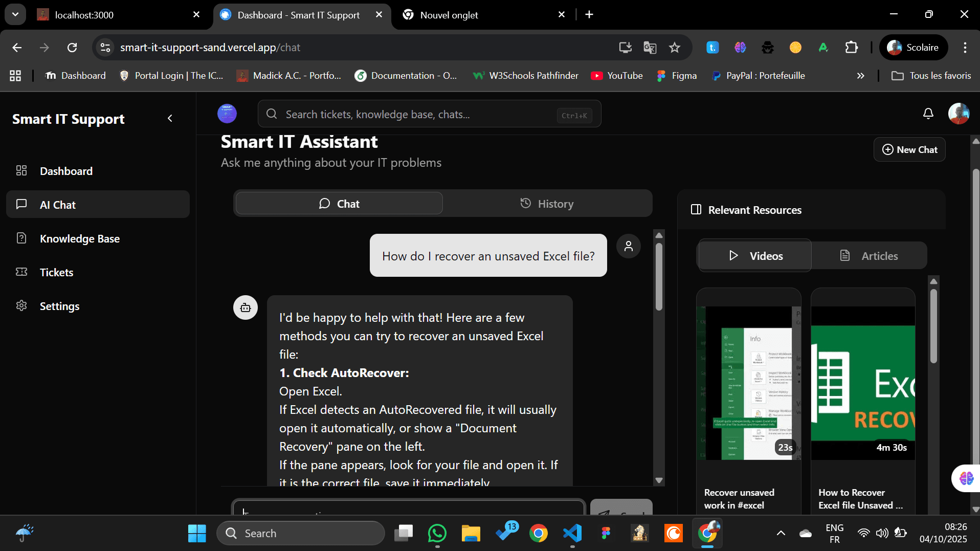Open Knowledge Base in the sidebar
The height and width of the screenshot is (551, 980).
pos(98,238)
